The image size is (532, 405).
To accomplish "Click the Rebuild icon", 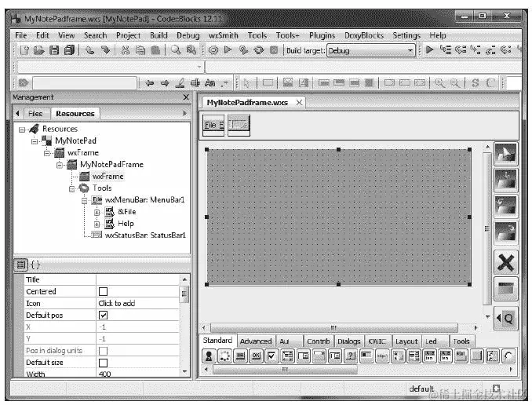I will (x=258, y=50).
